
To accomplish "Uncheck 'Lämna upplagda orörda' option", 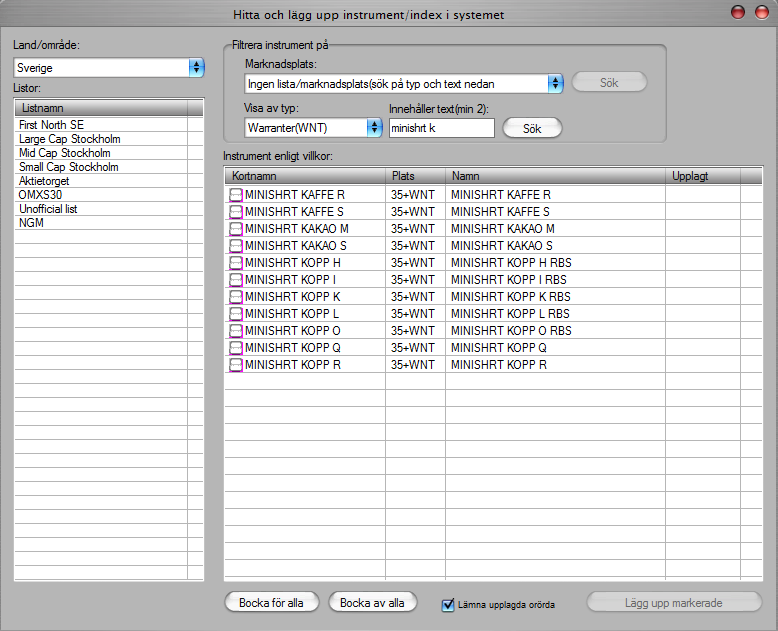I will click(x=449, y=604).
